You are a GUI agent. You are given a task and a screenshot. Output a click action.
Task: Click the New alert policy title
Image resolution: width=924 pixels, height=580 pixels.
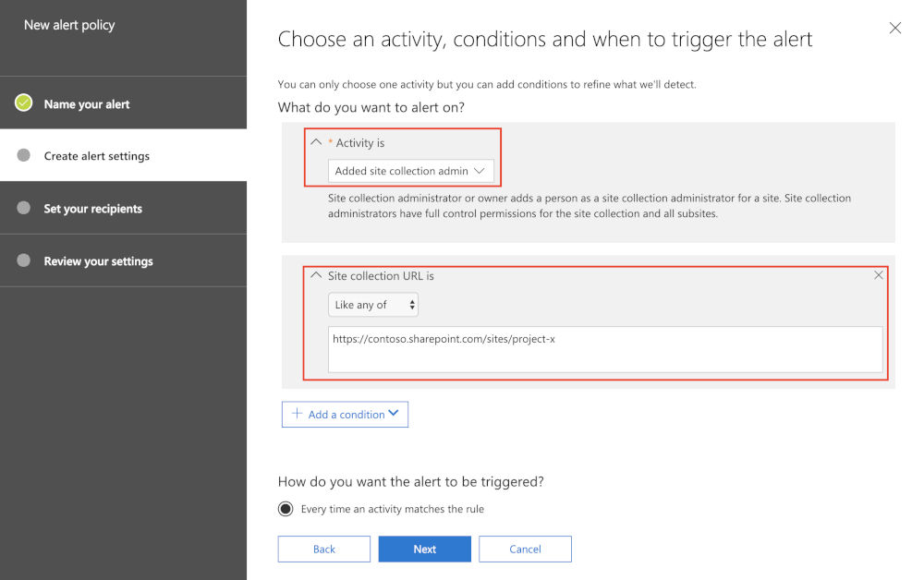69,25
